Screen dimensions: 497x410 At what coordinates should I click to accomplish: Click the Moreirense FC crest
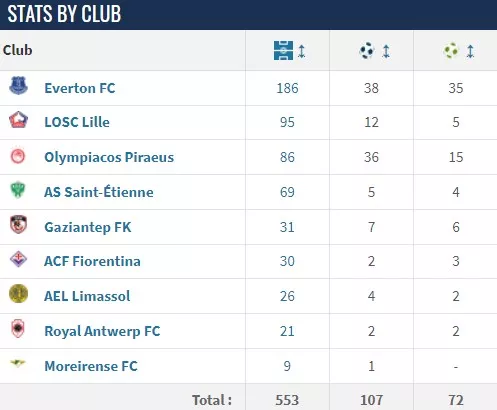(x=18, y=363)
